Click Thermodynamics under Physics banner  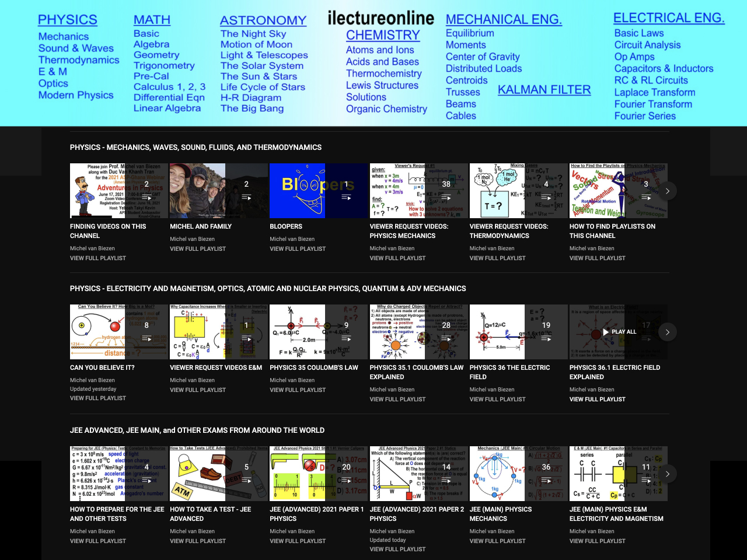(79, 60)
